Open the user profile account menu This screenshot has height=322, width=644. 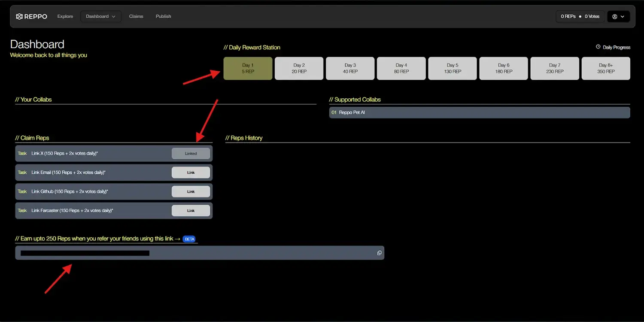tap(618, 16)
